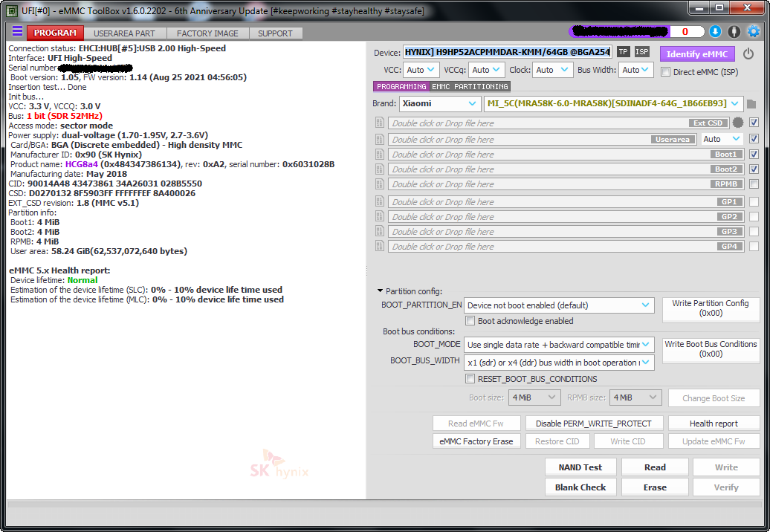770x532 pixels.
Task: Click file icon for Ext CSD row
Action: pyautogui.click(x=380, y=123)
